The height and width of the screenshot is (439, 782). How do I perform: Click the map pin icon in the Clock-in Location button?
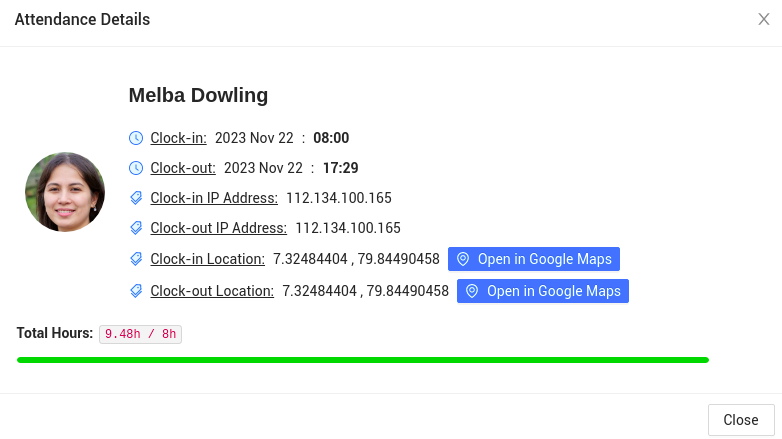click(463, 259)
